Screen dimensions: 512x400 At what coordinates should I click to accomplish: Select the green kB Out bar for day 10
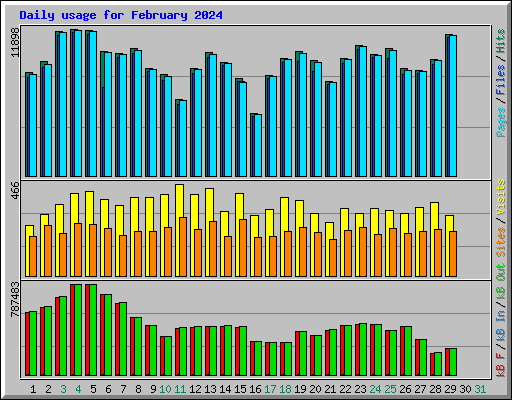tap(168, 356)
